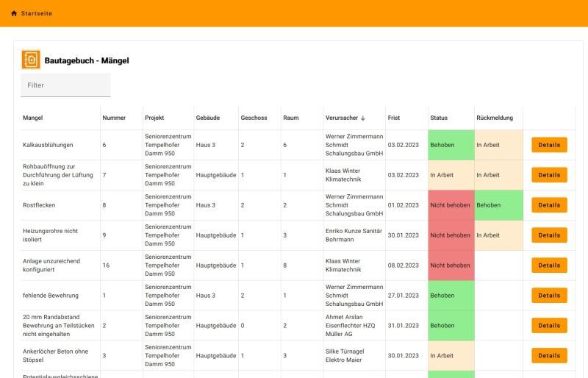Viewport: 588px width, 378px height.
Task: Open Details for Kalkausblühungen
Action: pos(549,145)
